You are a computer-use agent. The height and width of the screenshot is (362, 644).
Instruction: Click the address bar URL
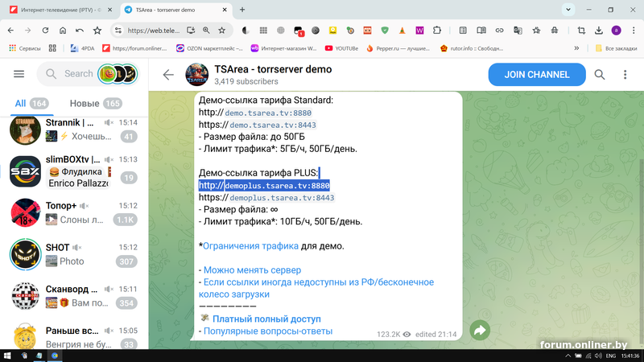coord(154,31)
